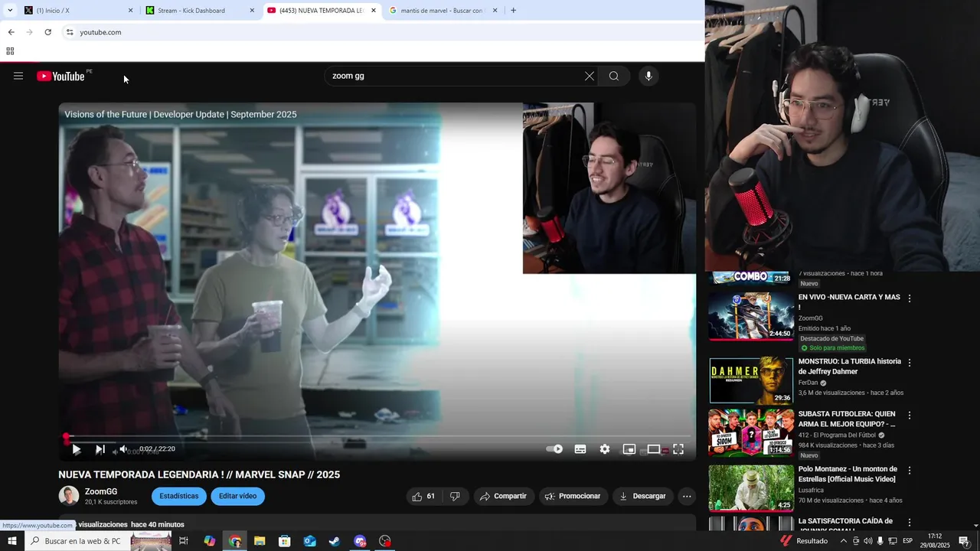Open the Windows notification center

pos(963,541)
